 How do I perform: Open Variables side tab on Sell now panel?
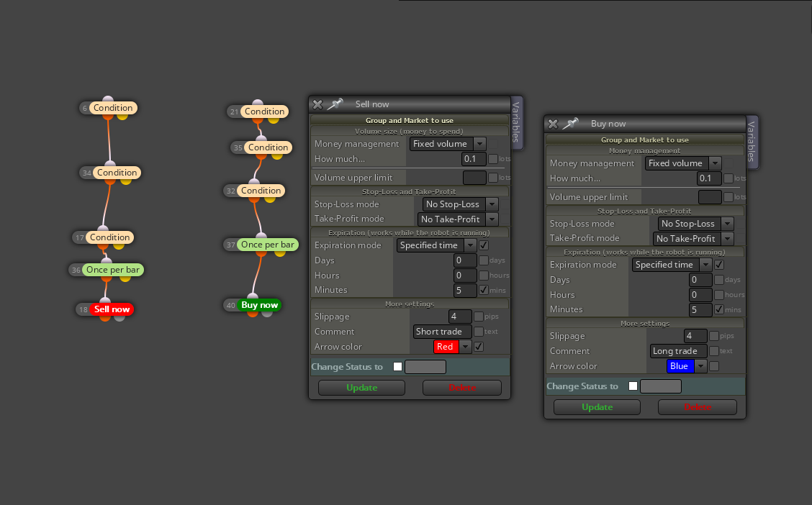[x=516, y=122]
